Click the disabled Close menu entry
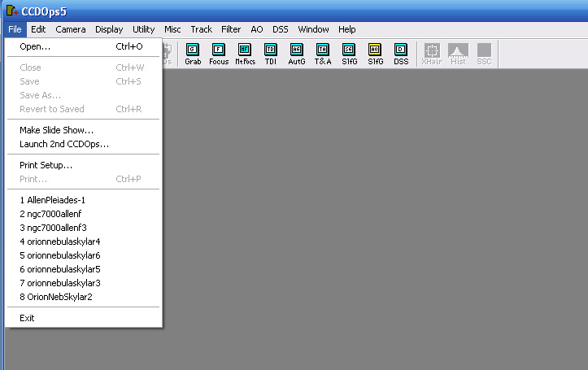This screenshot has width=588, height=370. (84, 67)
